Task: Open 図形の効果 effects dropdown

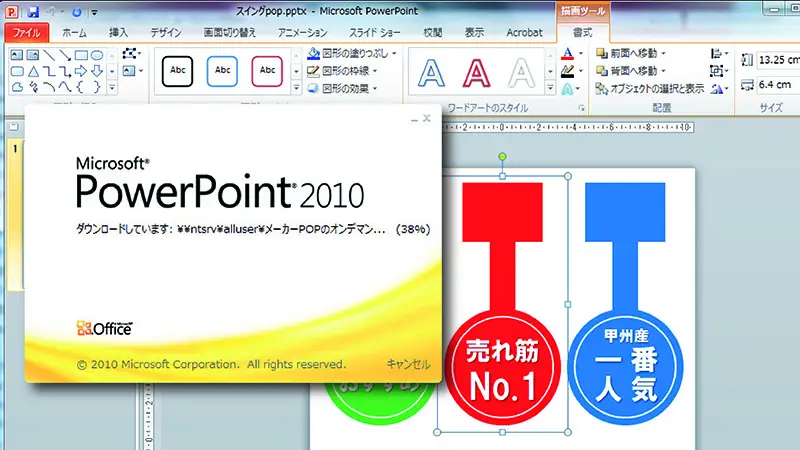Action: (x=342, y=88)
